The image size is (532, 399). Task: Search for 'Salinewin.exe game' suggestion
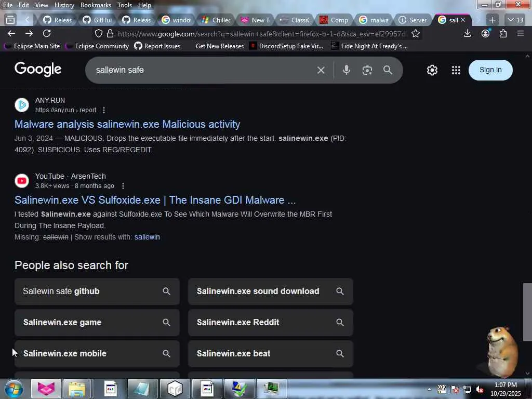click(x=97, y=322)
